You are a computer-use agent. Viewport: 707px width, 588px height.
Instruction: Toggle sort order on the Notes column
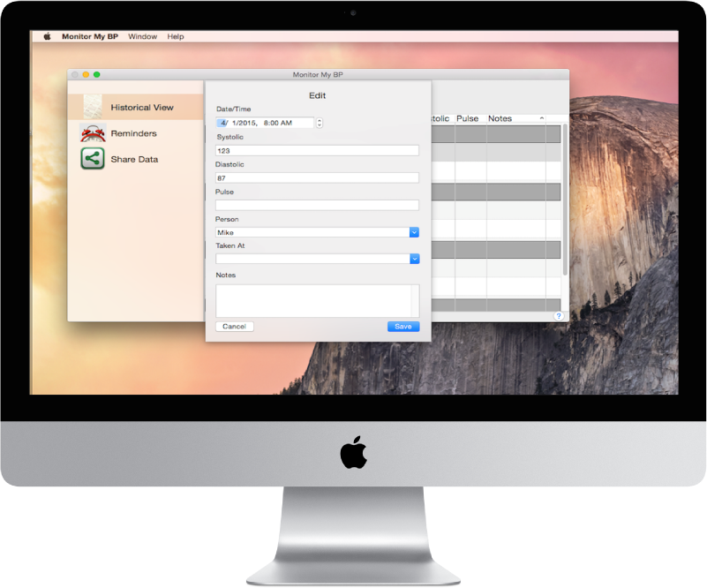(501, 117)
